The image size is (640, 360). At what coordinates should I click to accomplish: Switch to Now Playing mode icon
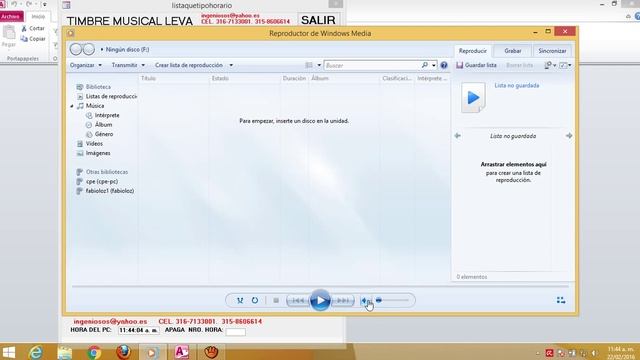pos(561,300)
